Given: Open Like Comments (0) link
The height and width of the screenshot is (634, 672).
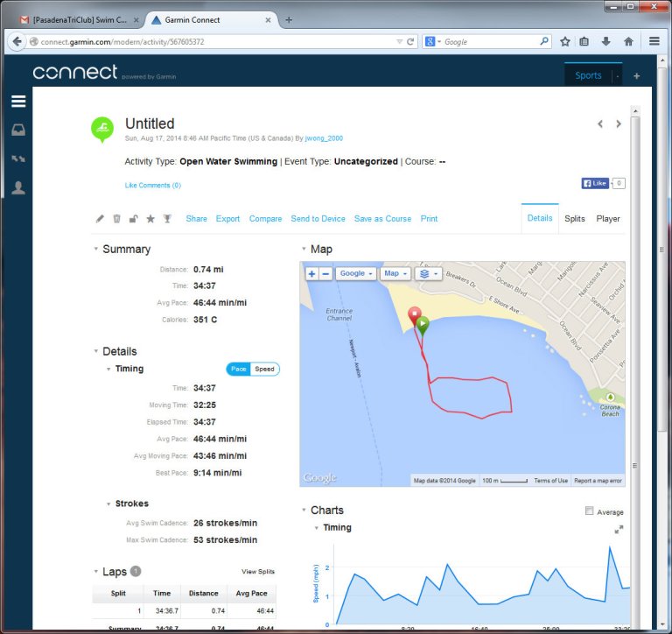Looking at the screenshot, I should coord(152,186).
